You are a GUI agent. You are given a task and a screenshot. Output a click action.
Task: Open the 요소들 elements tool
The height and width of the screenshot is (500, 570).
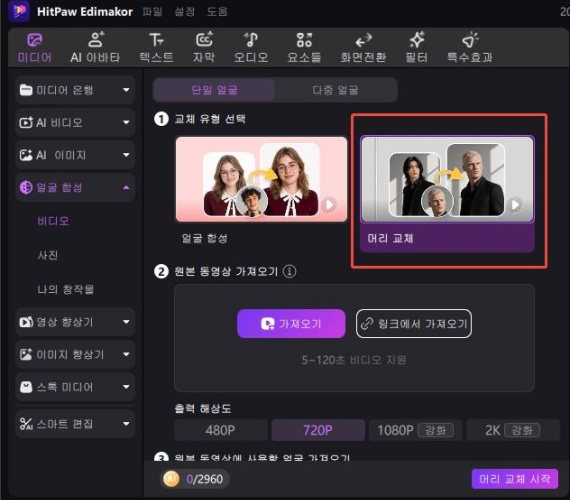304,47
